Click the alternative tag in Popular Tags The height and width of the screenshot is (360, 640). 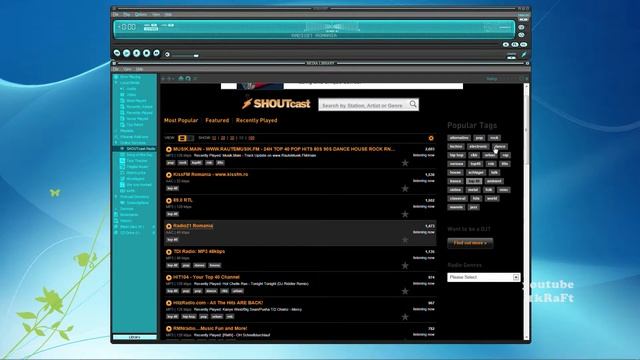point(459,138)
